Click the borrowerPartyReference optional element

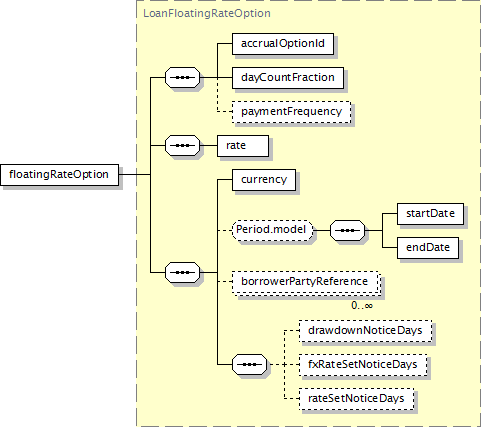tap(306, 282)
